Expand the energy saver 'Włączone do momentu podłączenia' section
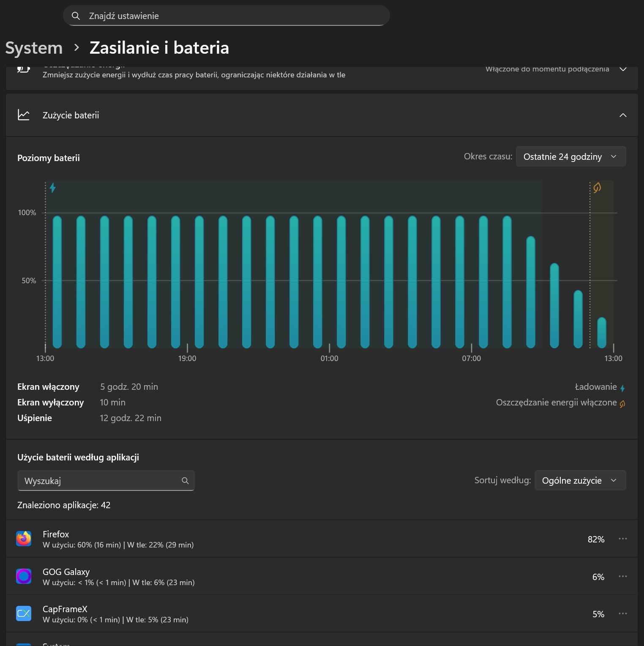Viewport: 644px width, 646px height. 622,69
